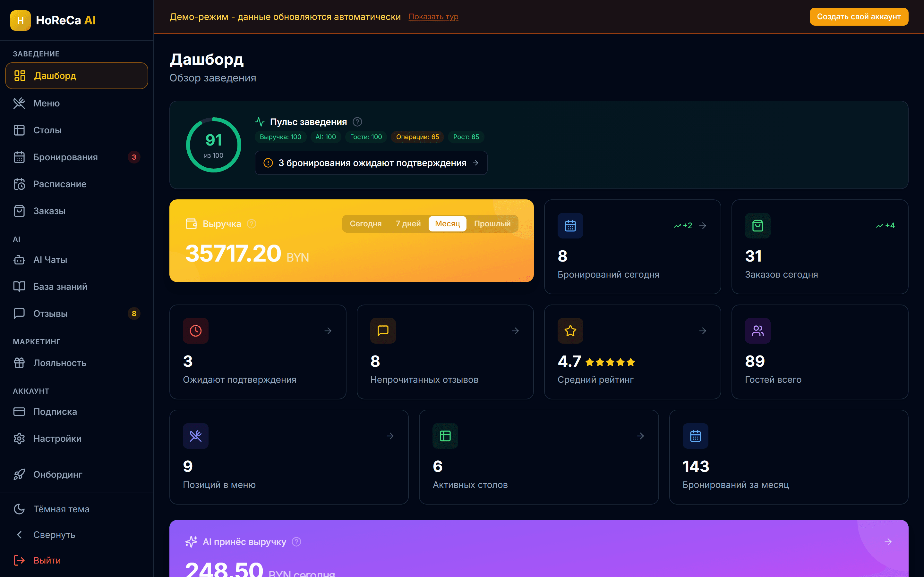The height and width of the screenshot is (577, 924).
Task: Click the clock icon on Ожидают подтверждения card
Action: pos(195,330)
